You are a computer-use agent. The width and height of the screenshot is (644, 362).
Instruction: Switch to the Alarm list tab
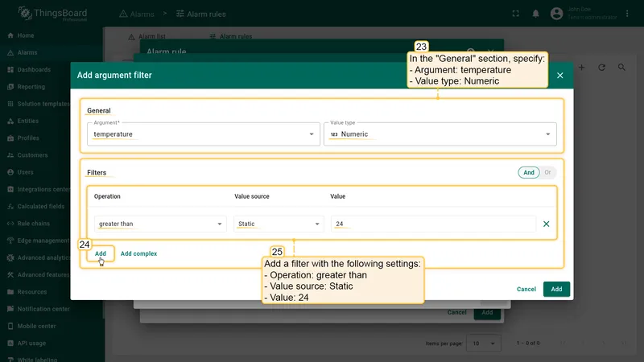(147, 36)
